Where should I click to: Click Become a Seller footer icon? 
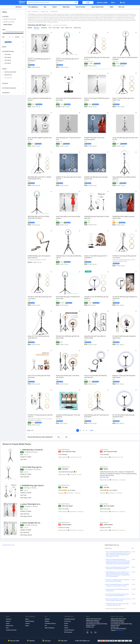(x=8, y=641)
